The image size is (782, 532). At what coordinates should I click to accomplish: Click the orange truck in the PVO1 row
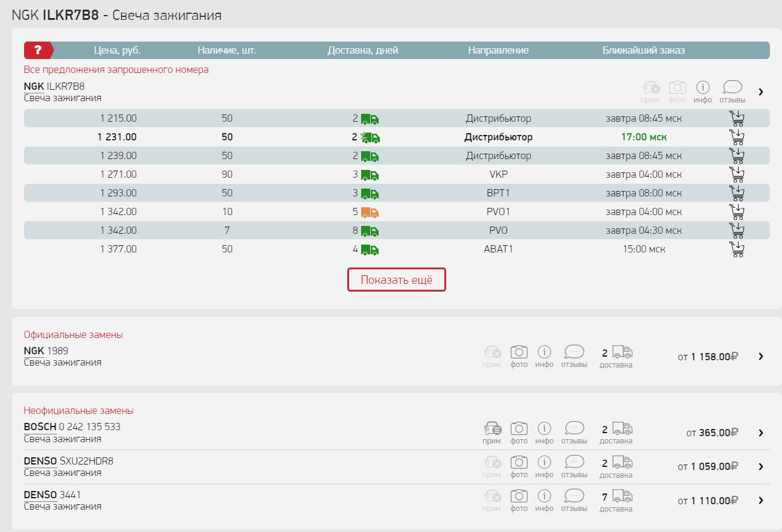370,212
